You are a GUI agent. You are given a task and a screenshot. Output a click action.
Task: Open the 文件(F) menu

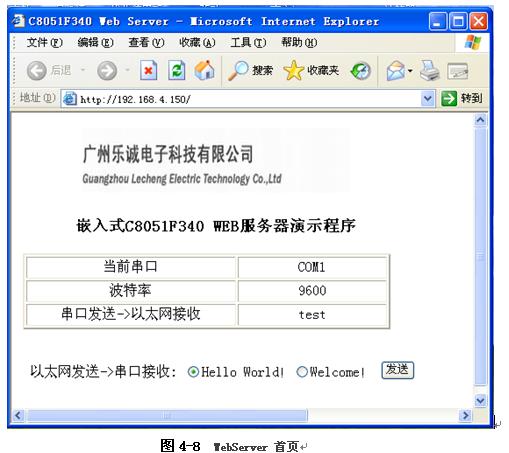tap(45, 43)
